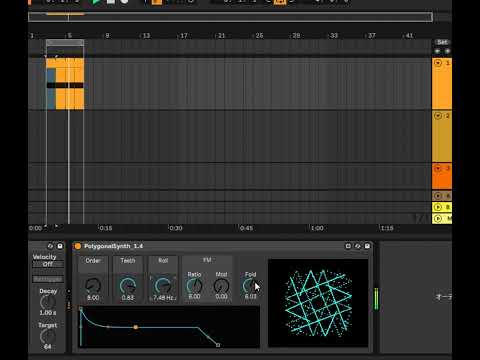
Task: Click the Fold value 6.03
Action: [250, 296]
